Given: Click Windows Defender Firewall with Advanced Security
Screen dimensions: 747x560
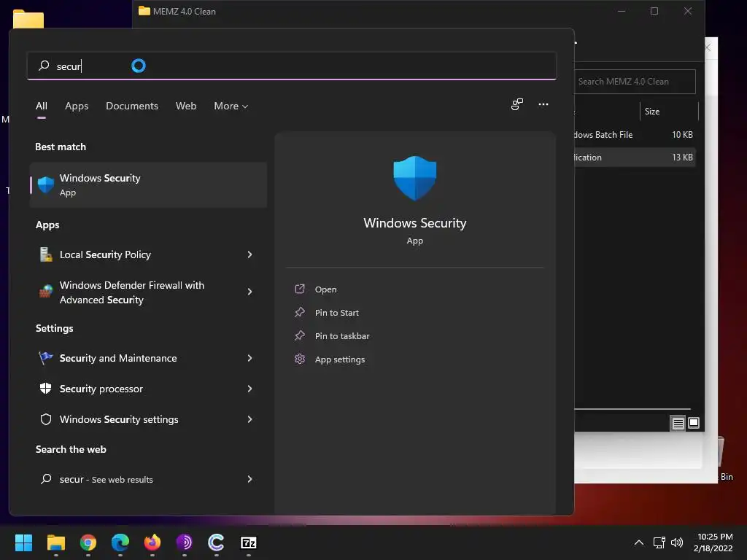Looking at the screenshot, I should (132, 292).
